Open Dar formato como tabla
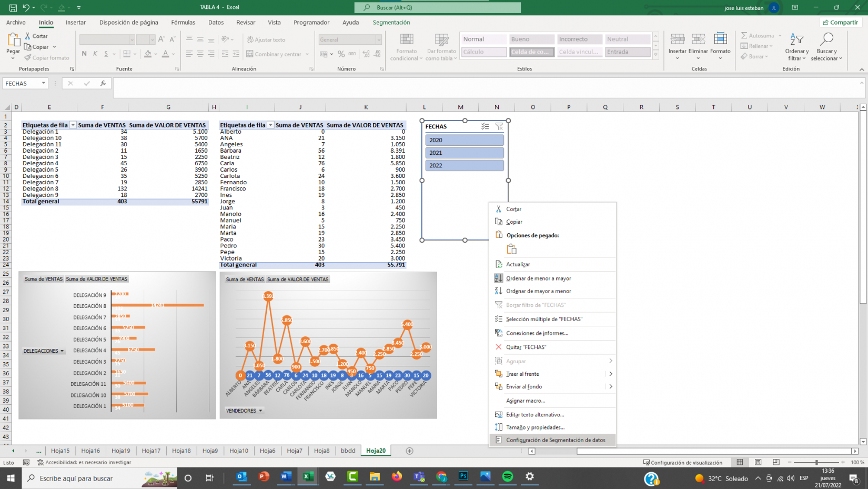 [x=441, y=47]
